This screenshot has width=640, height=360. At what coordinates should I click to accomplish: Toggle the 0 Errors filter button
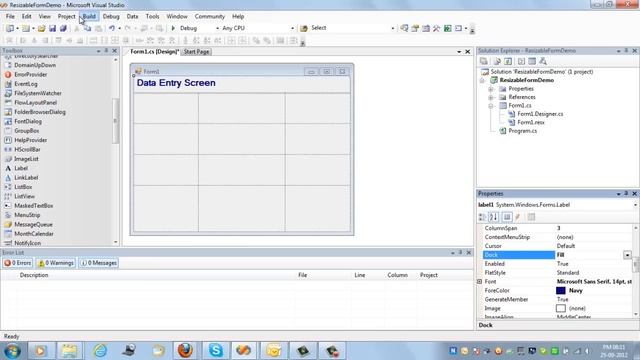18,263
